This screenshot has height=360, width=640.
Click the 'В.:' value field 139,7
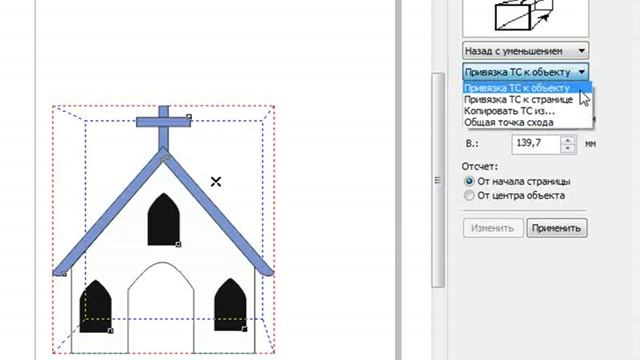[x=536, y=144]
